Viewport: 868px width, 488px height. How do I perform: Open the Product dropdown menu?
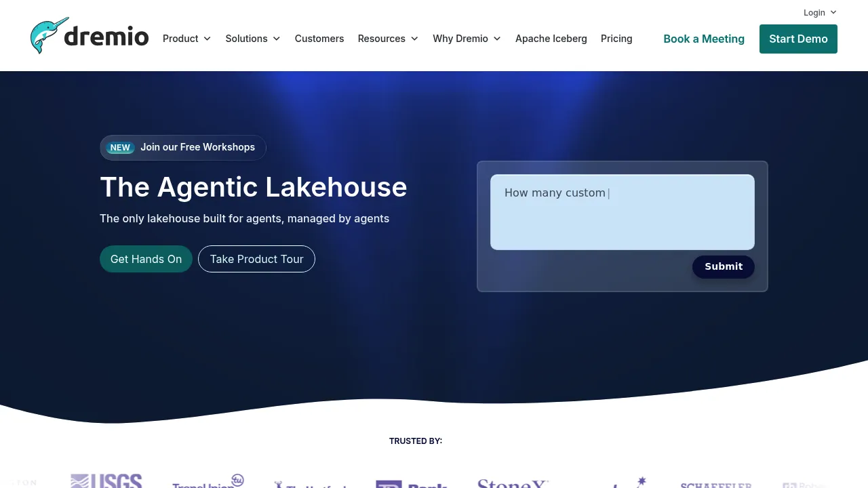[186, 39]
